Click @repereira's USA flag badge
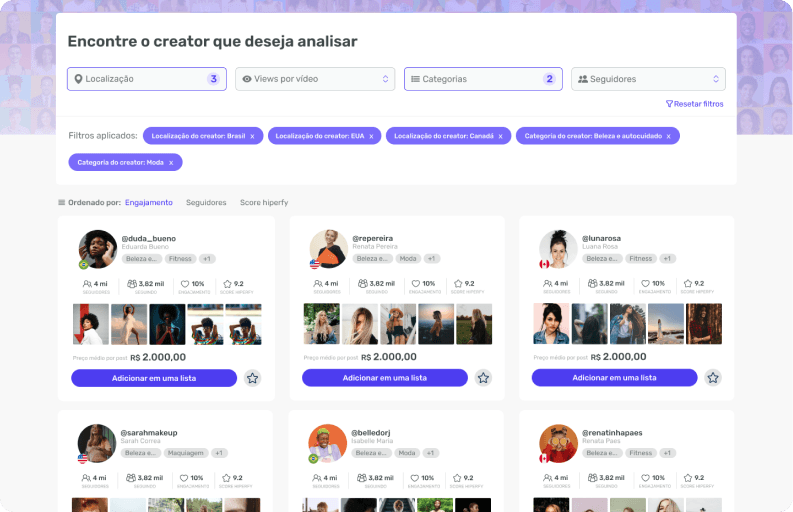The height and width of the screenshot is (512, 793). (x=315, y=264)
